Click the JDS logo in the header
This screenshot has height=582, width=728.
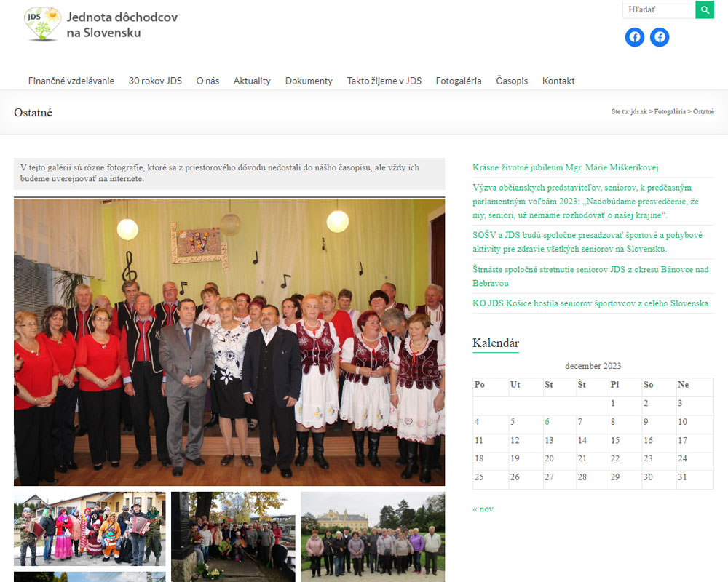coord(100,24)
